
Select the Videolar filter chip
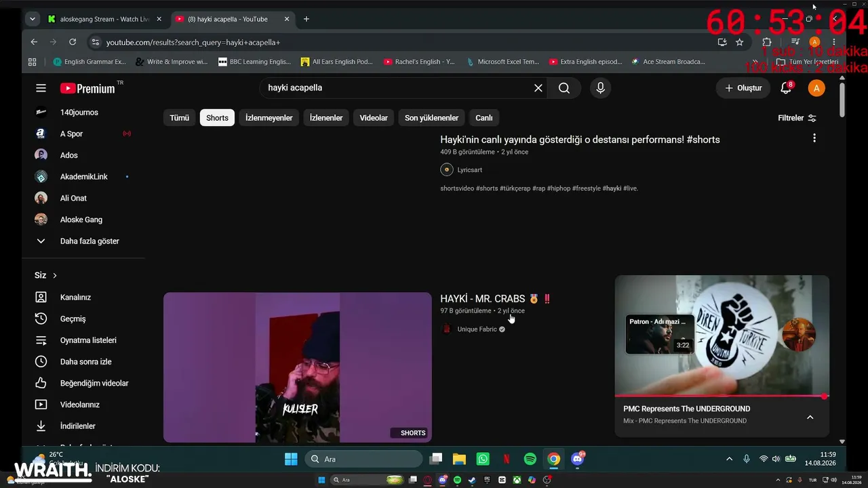pos(374,118)
